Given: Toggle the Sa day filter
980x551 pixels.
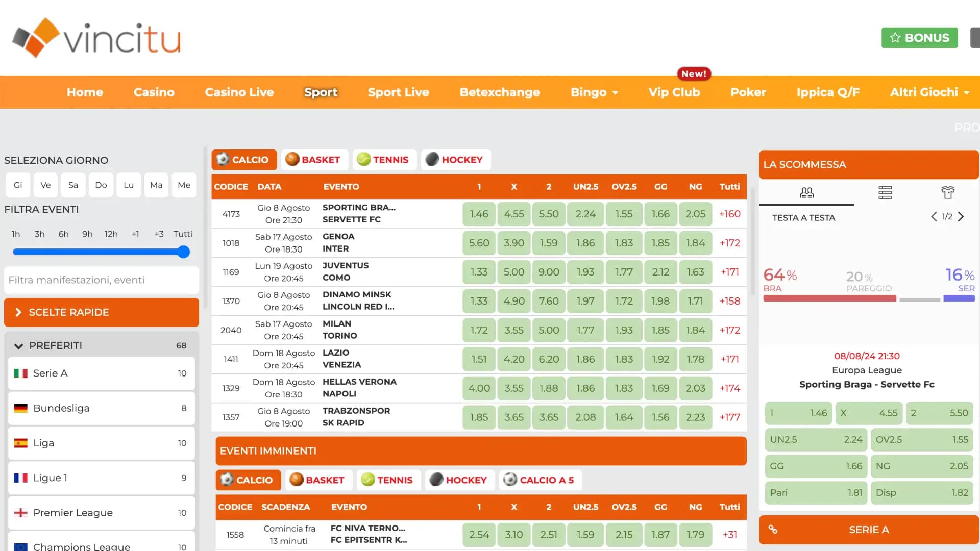Looking at the screenshot, I should point(73,185).
